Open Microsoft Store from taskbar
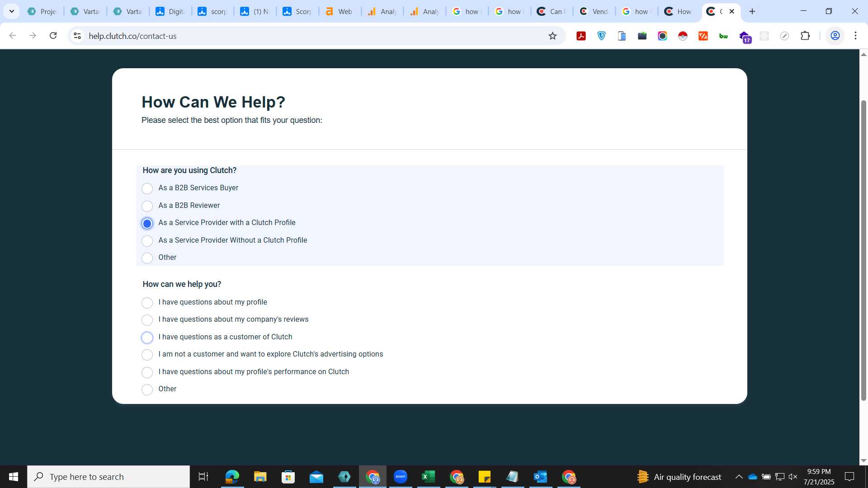868x488 pixels. [x=288, y=477]
